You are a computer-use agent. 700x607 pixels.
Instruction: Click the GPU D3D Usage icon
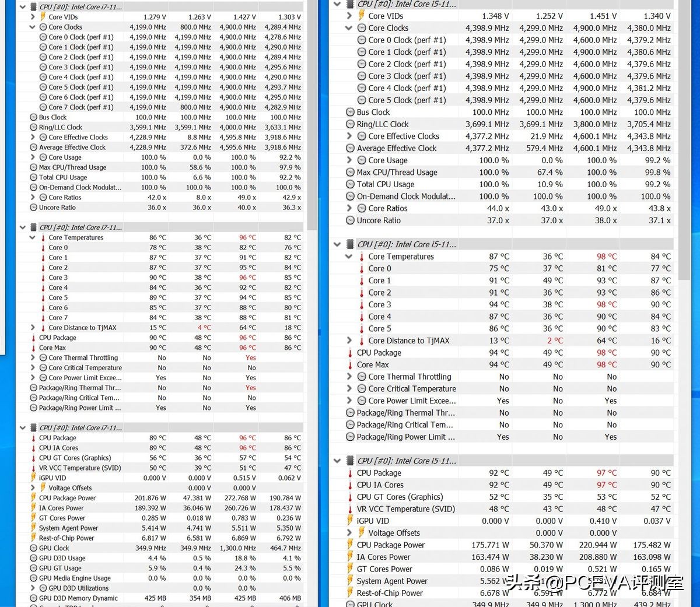[x=34, y=558]
